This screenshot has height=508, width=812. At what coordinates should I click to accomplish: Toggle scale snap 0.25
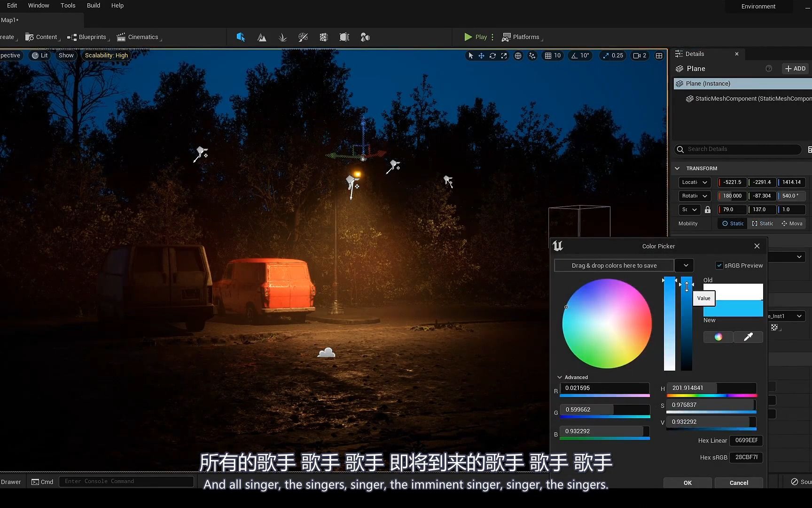point(613,56)
